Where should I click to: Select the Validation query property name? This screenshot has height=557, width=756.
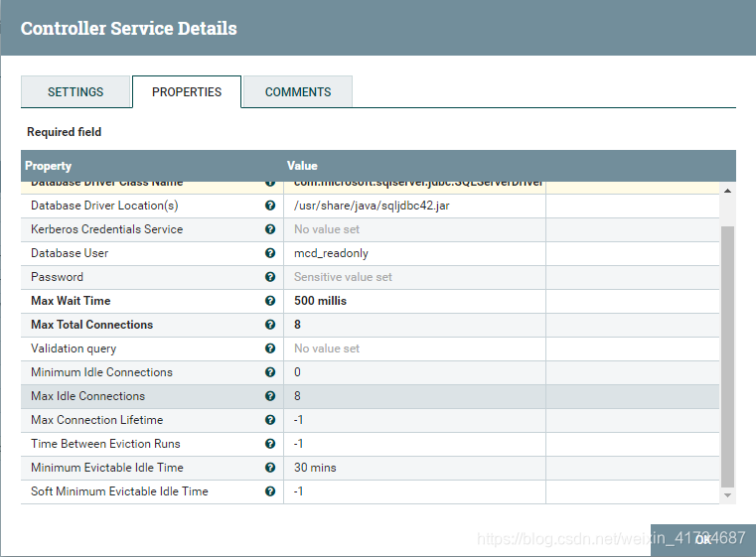(74, 348)
